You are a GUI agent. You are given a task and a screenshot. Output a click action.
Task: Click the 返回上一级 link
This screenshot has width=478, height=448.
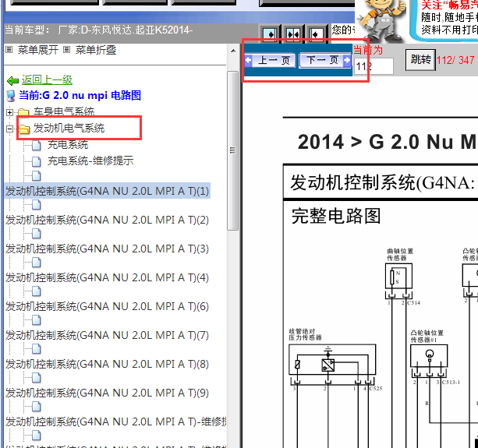pos(47,79)
